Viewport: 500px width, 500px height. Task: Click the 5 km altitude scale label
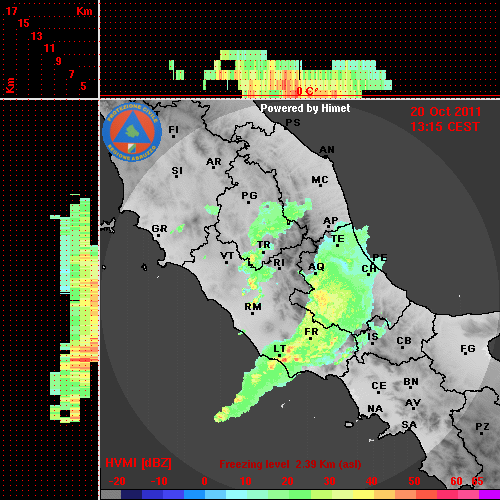click(x=83, y=86)
